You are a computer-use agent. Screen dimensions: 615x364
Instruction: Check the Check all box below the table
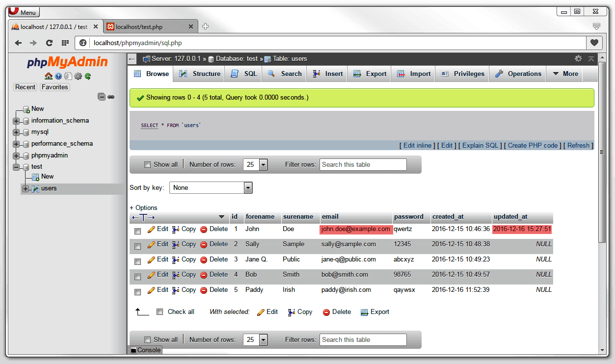[x=160, y=312]
